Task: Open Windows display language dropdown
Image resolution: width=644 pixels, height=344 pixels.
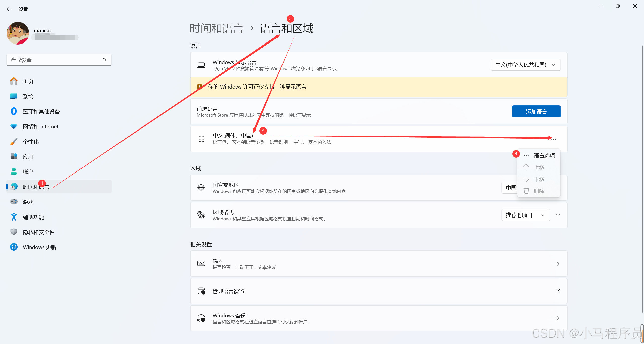Action: (x=526, y=65)
